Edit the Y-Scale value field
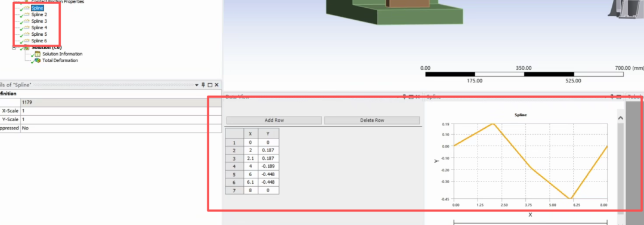Screen dimensions: 644x225 (120, 120)
